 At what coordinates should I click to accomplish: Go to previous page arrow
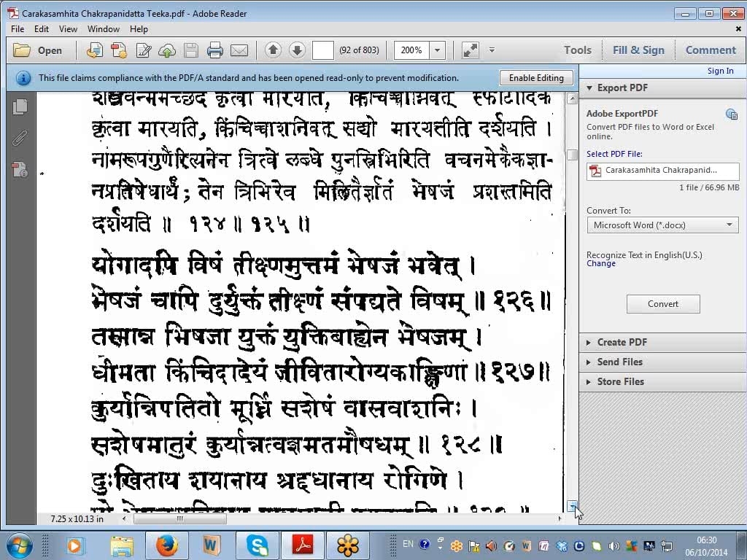click(x=273, y=50)
